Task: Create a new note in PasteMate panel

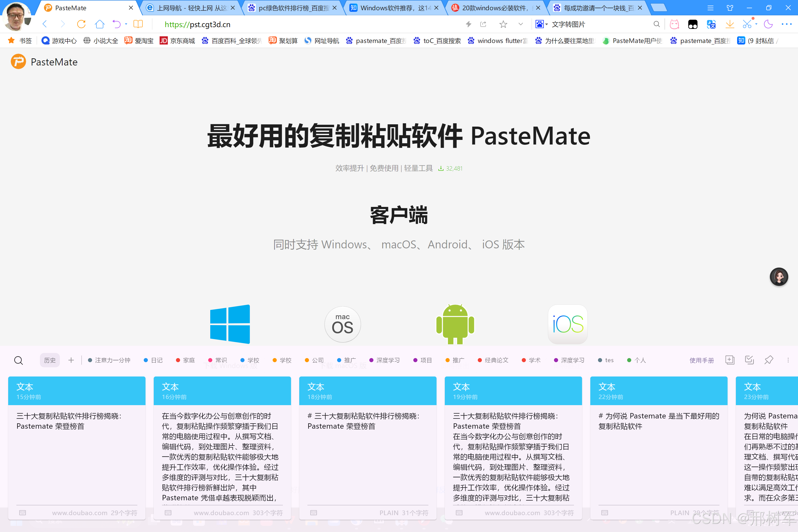Action: click(730, 360)
